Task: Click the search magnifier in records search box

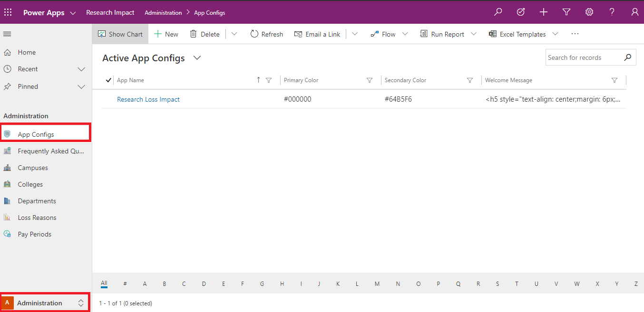Action: pos(628,57)
